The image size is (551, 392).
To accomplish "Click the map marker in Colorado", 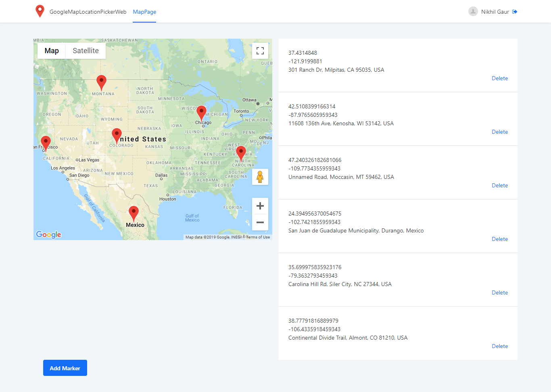I will click(117, 135).
